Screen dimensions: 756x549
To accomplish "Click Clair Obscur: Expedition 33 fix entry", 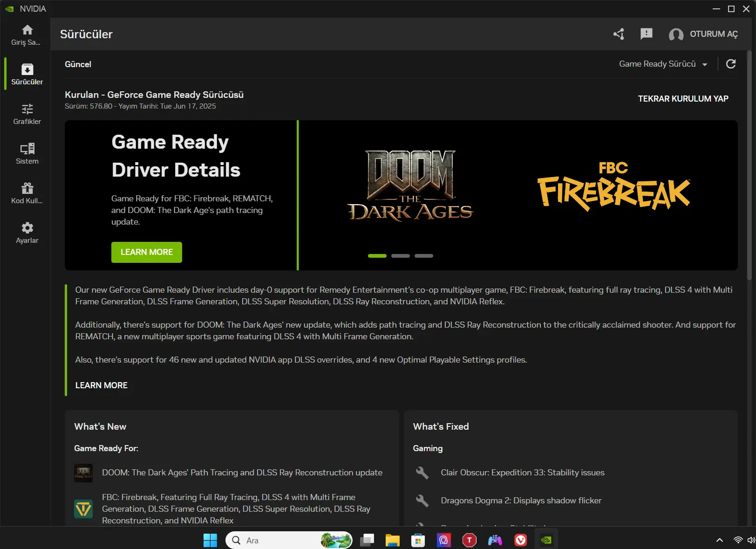I will tap(523, 473).
